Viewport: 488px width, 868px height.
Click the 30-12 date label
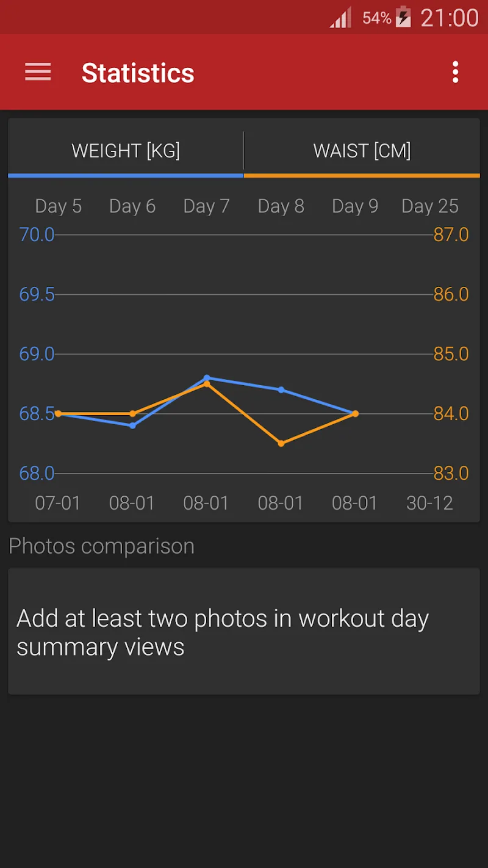[429, 503]
